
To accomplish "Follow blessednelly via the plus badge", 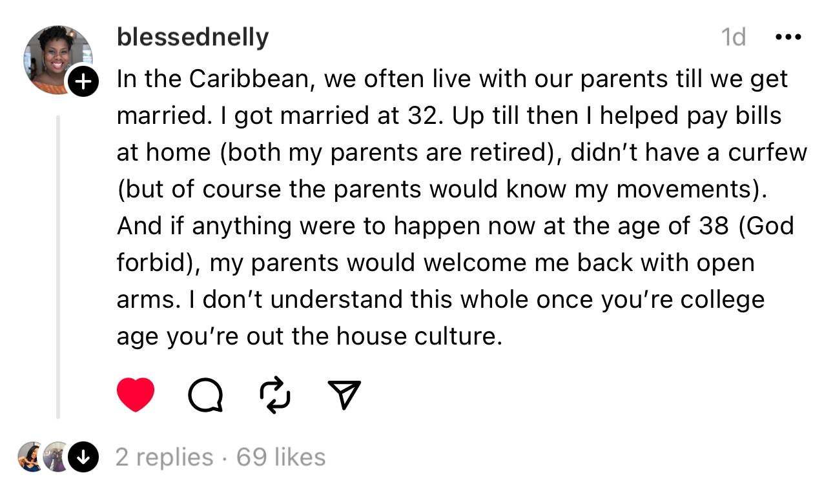I will (x=83, y=82).
